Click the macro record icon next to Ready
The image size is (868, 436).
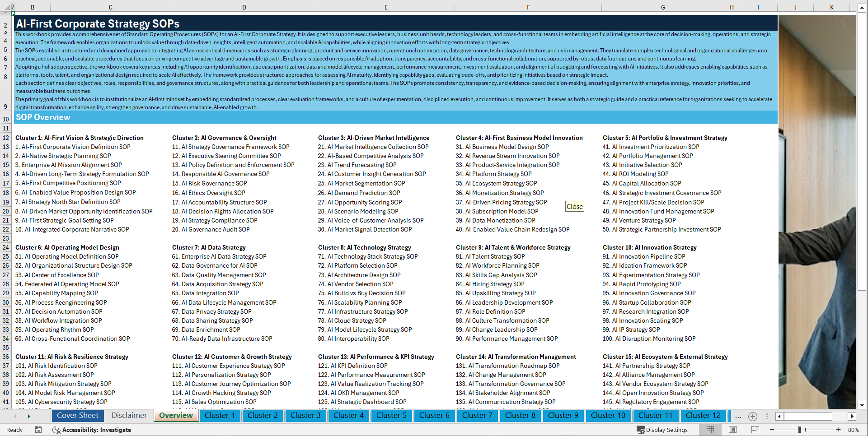tap(38, 430)
